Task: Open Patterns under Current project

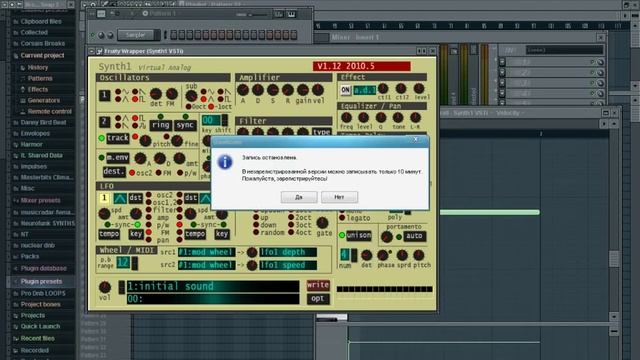Action: [x=40, y=78]
